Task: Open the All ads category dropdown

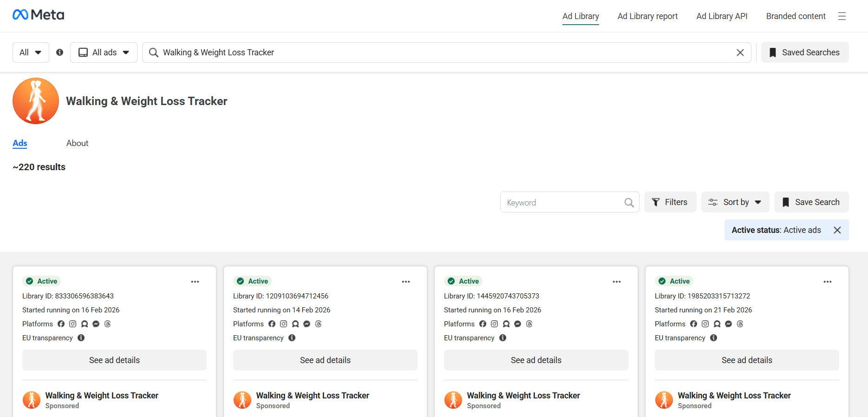Action: point(104,53)
